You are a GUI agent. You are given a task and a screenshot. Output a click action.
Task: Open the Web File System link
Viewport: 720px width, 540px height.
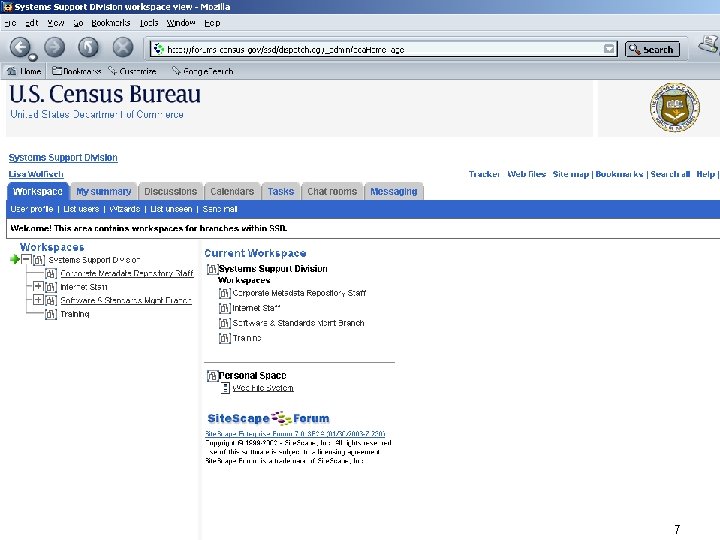click(263, 388)
